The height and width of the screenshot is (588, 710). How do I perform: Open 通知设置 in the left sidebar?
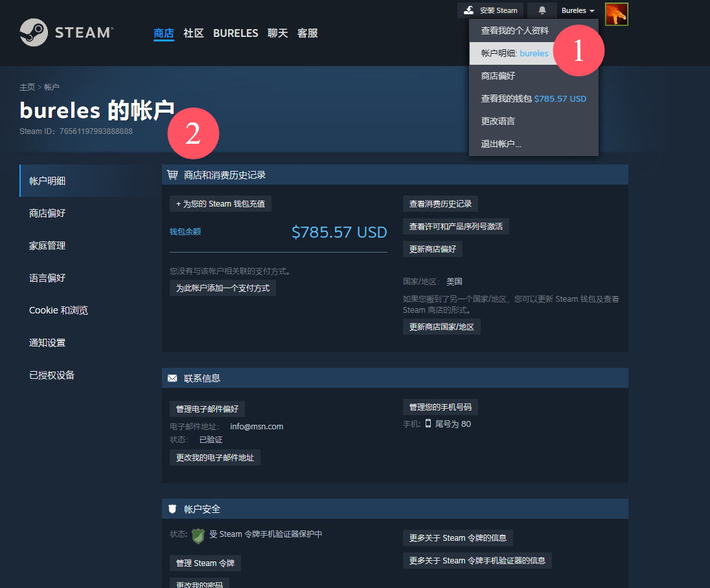coord(86,343)
